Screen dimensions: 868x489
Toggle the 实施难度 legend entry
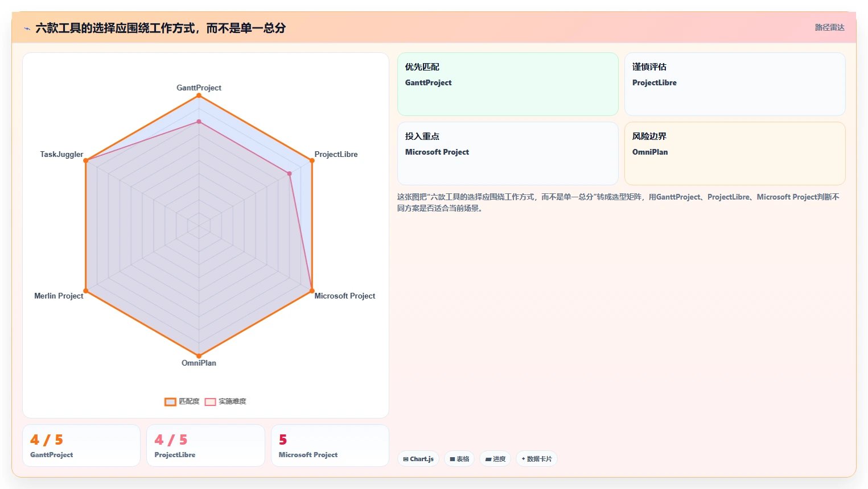coord(225,401)
